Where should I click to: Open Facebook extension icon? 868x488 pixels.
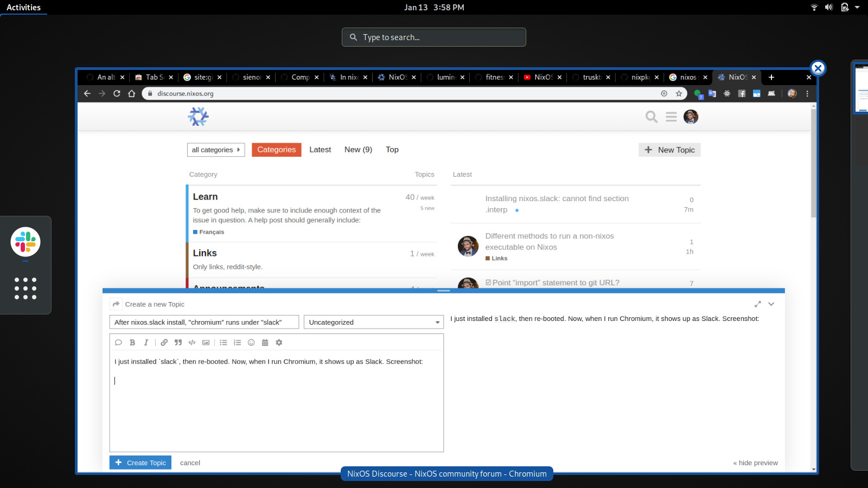coord(742,93)
